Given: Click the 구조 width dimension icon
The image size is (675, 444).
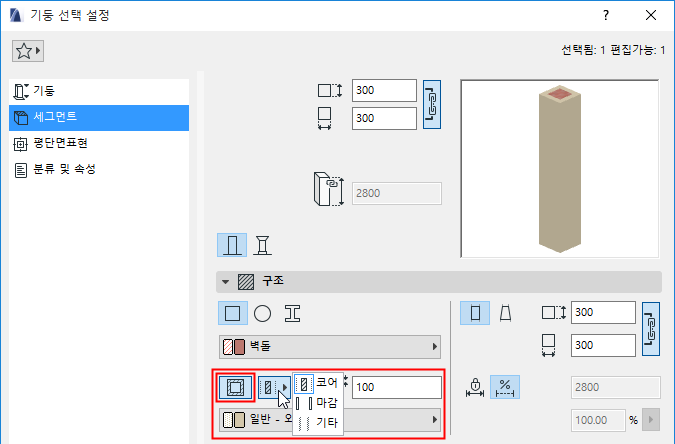Looking at the screenshot, I should click(x=548, y=345).
